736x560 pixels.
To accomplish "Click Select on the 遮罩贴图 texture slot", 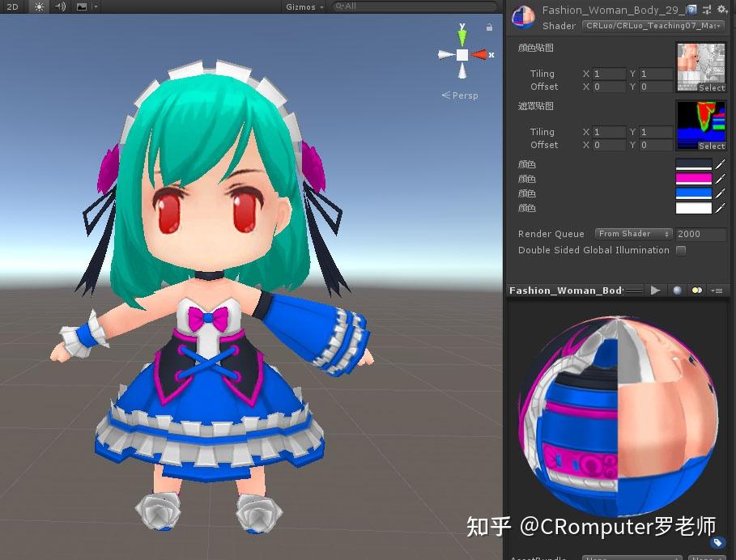I will pyautogui.click(x=712, y=146).
